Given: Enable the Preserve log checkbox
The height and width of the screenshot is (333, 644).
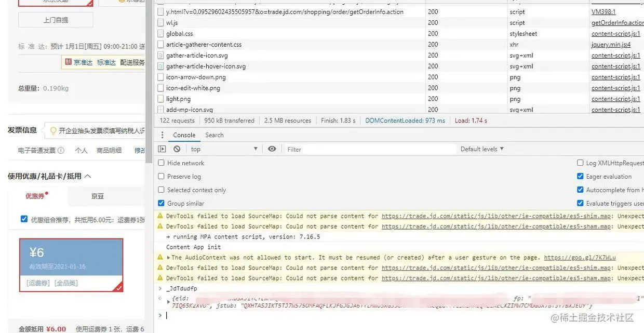Looking at the screenshot, I should click(x=161, y=177).
